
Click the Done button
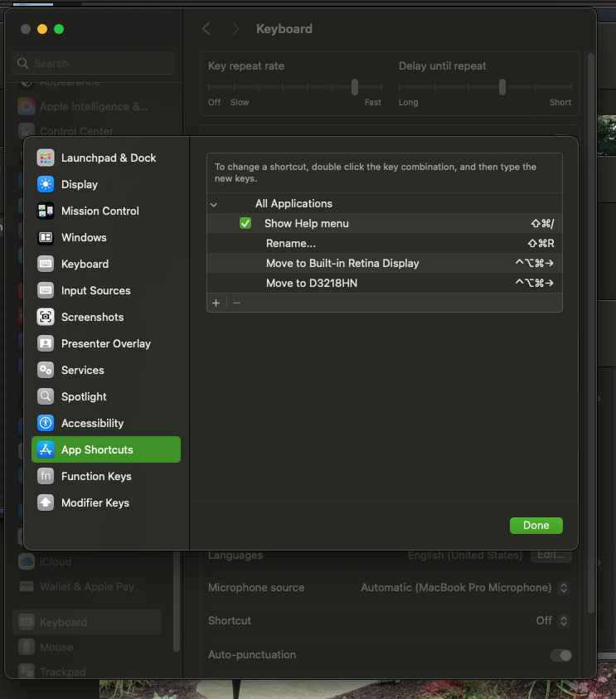[x=536, y=525]
